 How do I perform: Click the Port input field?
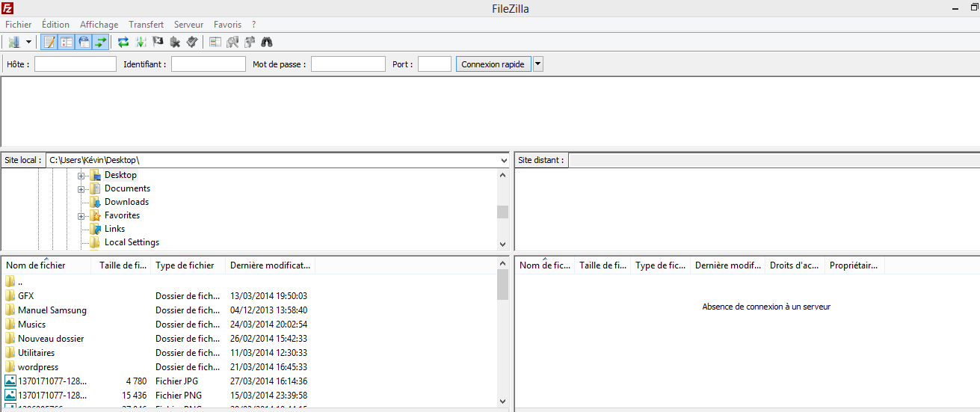(434, 64)
